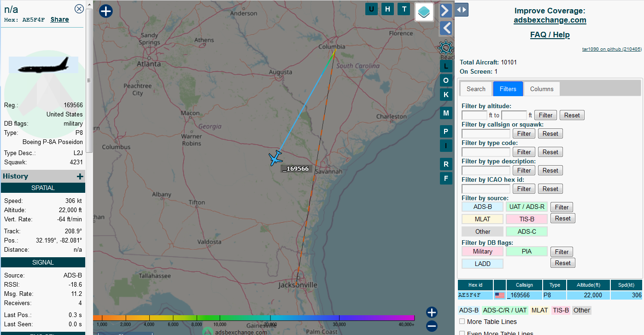Click the P-8 aircraft silhouette photo
Screen dimensions: 644x335
pyautogui.click(x=43, y=65)
